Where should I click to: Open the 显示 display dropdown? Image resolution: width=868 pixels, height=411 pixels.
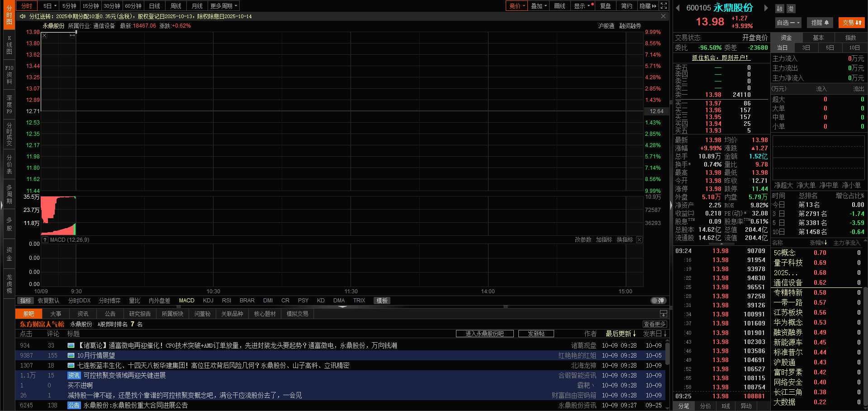582,6
